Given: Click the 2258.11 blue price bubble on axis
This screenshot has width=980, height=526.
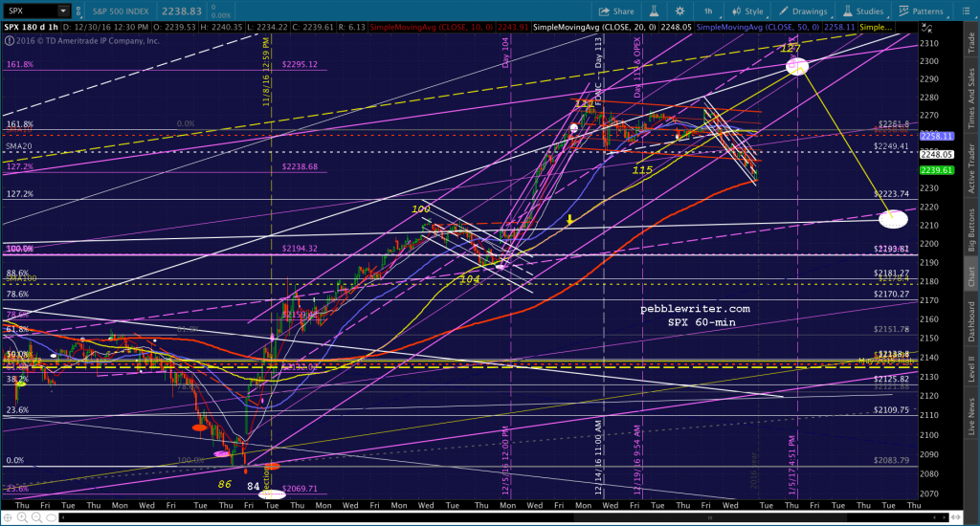Looking at the screenshot, I should pos(936,136).
